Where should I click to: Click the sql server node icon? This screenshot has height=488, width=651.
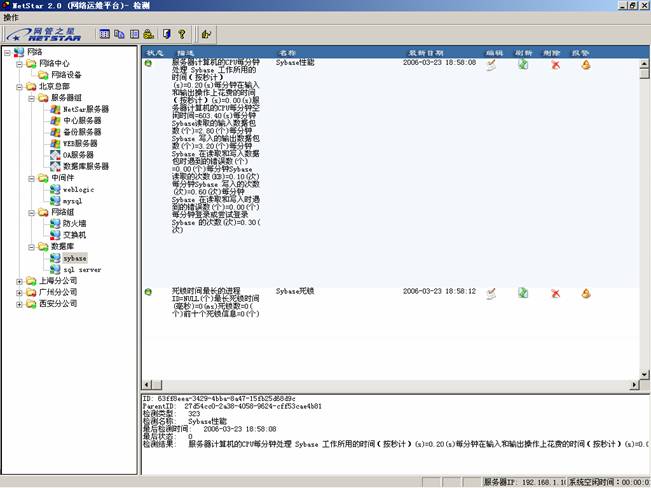(x=55, y=269)
